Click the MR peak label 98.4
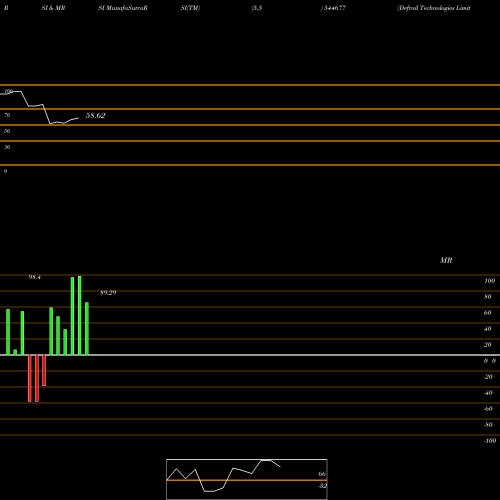The height and width of the screenshot is (500, 500). coord(34,277)
